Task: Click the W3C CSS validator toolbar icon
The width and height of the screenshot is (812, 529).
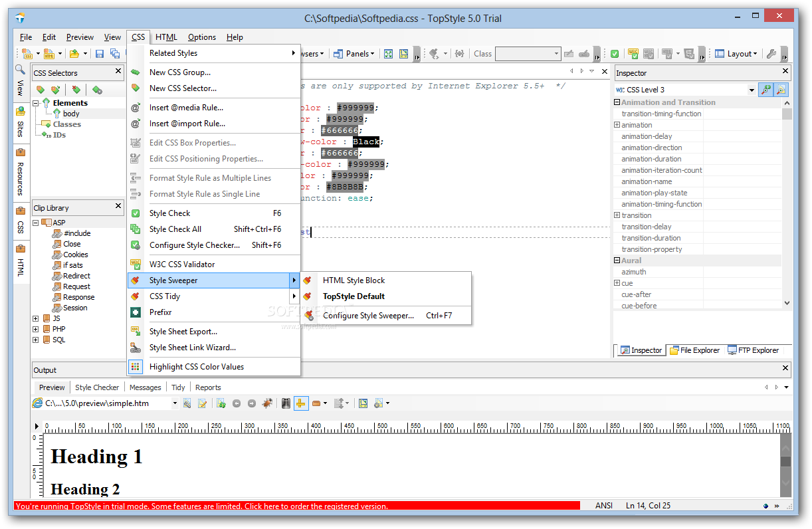Action: [633, 54]
